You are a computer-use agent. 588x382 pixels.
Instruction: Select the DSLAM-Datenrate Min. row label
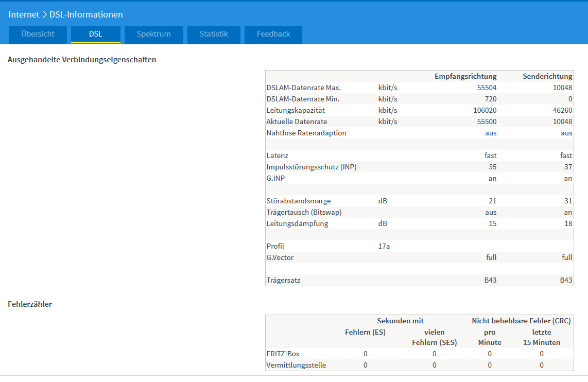[x=303, y=99]
